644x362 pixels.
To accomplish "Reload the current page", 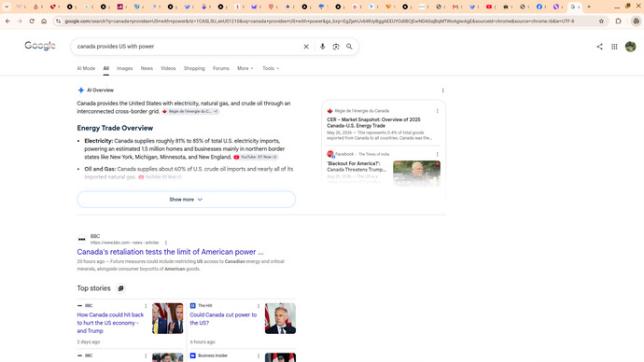I will tap(32, 21).
